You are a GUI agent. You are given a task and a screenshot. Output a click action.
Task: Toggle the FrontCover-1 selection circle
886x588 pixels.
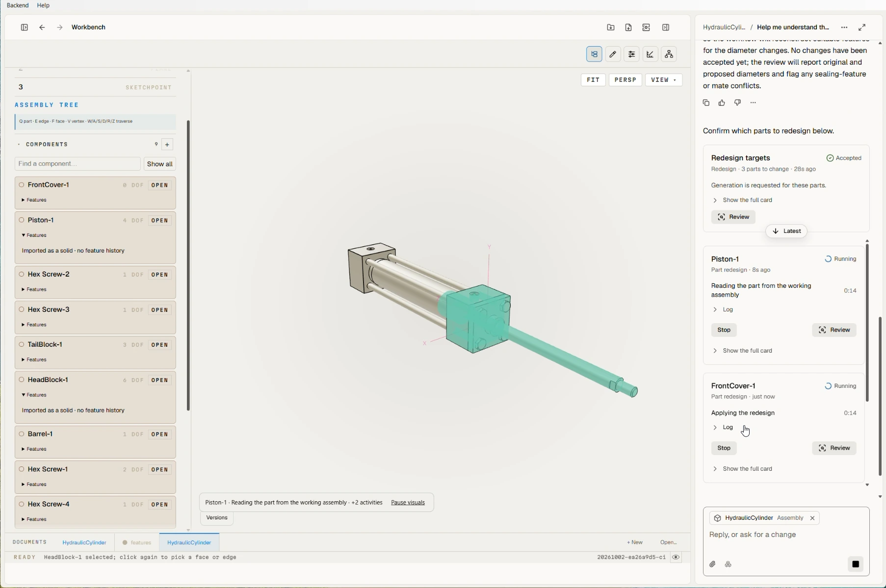(22, 185)
